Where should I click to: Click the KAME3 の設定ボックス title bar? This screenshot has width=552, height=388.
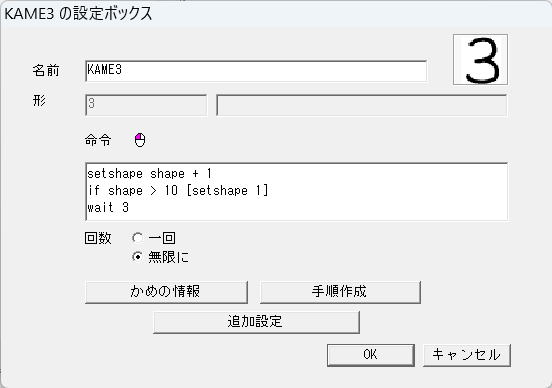(276, 14)
